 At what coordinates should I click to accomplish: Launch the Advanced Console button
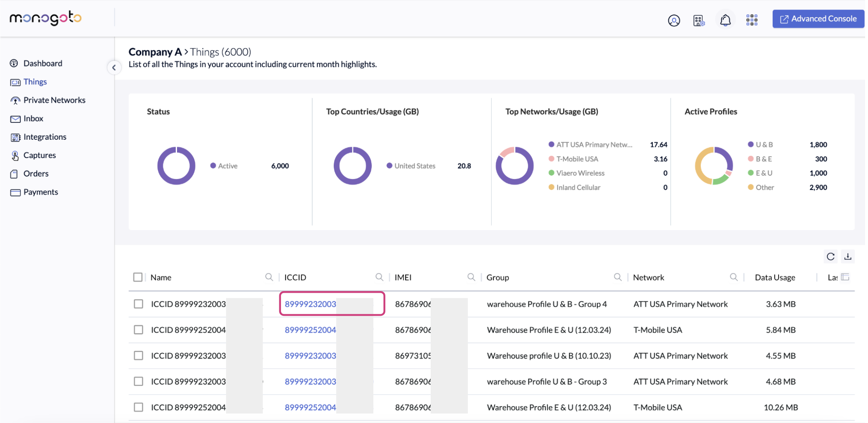pos(818,19)
